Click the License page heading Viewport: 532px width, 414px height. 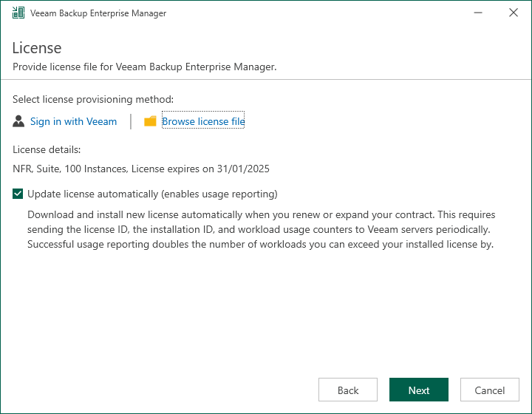[x=37, y=48]
